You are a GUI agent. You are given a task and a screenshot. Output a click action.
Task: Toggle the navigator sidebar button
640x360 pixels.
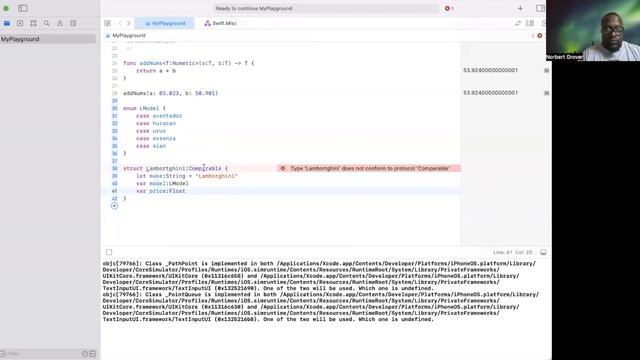tap(23, 8)
